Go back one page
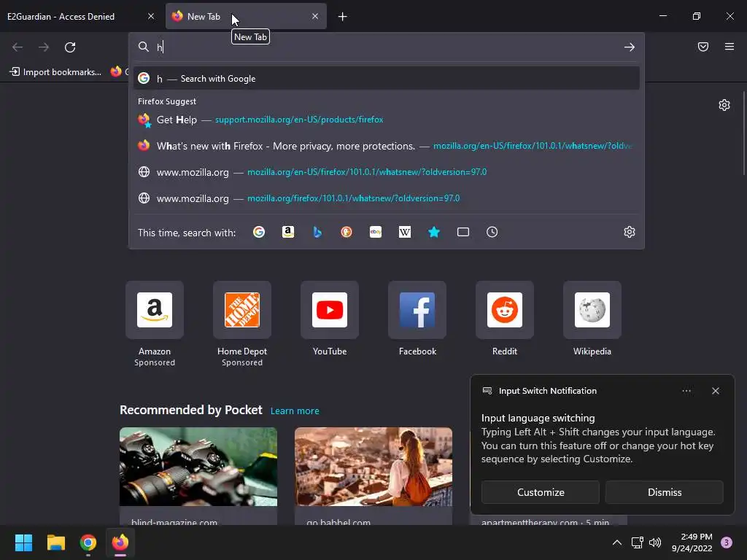This screenshot has height=560, width=747. 18,47
